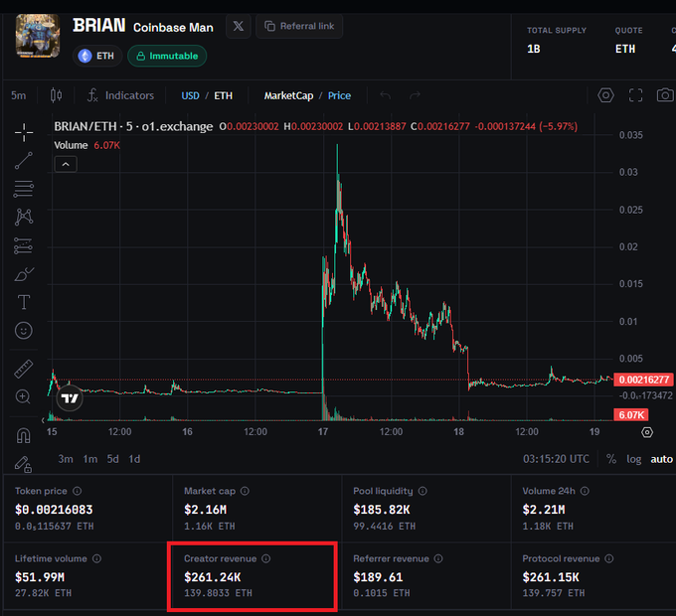Toggle percent scale mode

click(x=611, y=459)
